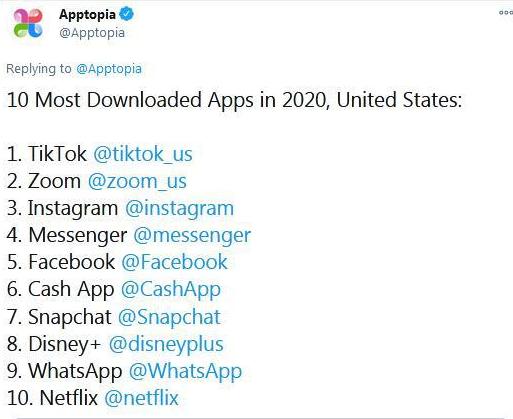Open the @tiktok_us mention
Image resolution: width=513 pixels, height=419 pixels.
click(x=143, y=154)
